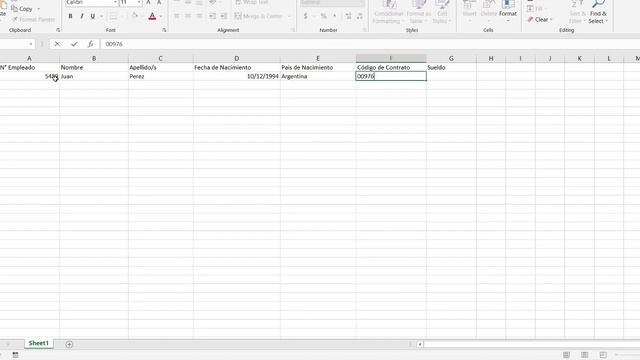Click the Fill Color bucket icon
Image resolution: width=640 pixels, height=360 pixels.
tap(134, 16)
